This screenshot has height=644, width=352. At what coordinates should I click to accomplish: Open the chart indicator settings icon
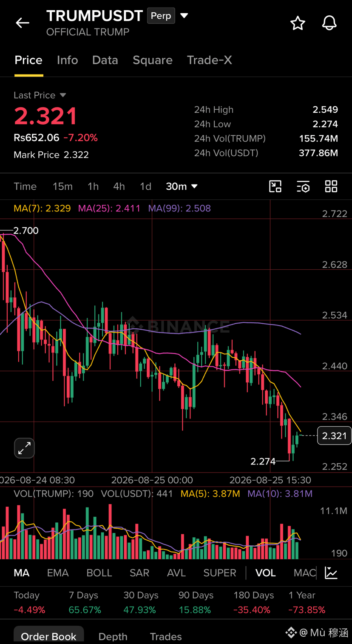tap(303, 186)
